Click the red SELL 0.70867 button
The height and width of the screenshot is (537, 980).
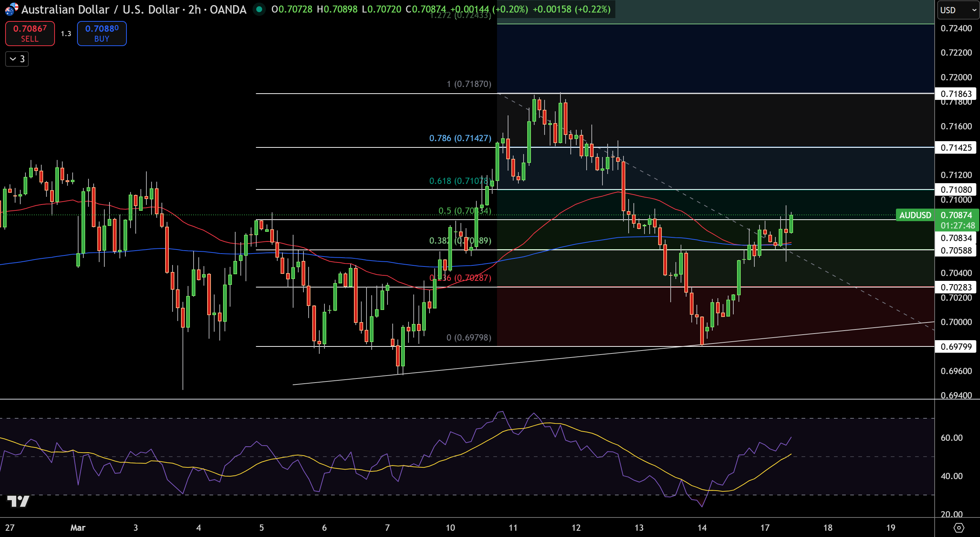pyautogui.click(x=29, y=34)
